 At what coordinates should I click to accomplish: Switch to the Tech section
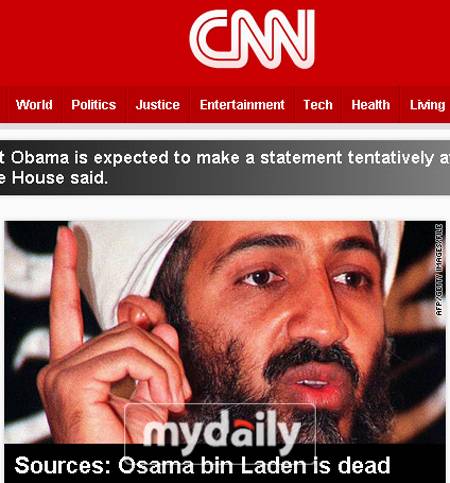point(318,105)
